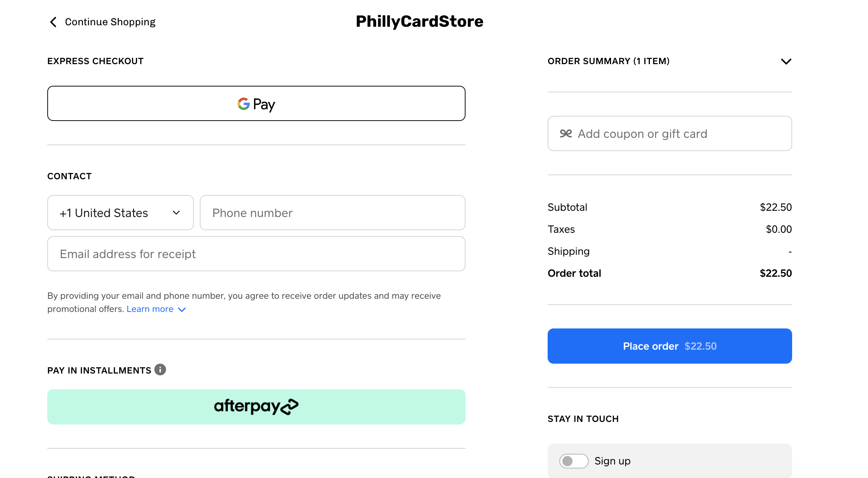Image resolution: width=868 pixels, height=478 pixels.
Task: Click the back arrow beside Continue Shopping
Action: click(x=54, y=22)
